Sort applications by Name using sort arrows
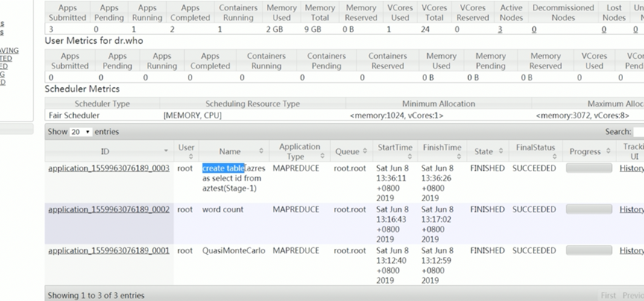This screenshot has height=301, width=644. (261, 151)
